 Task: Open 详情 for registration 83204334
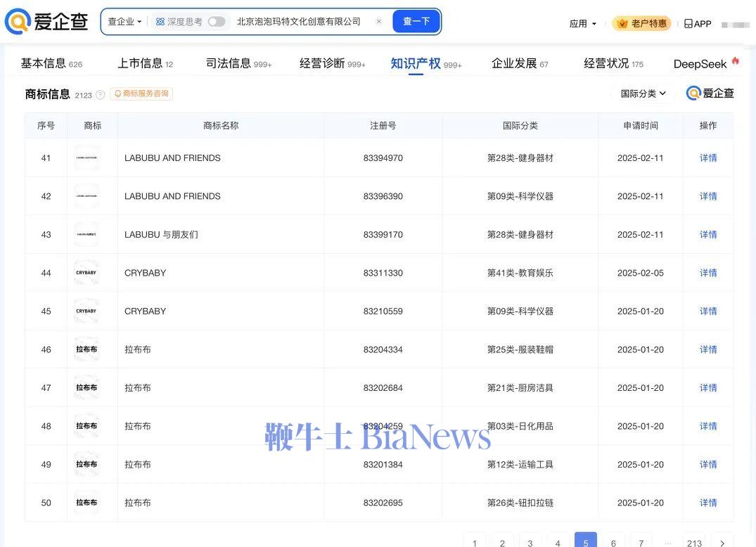(707, 349)
